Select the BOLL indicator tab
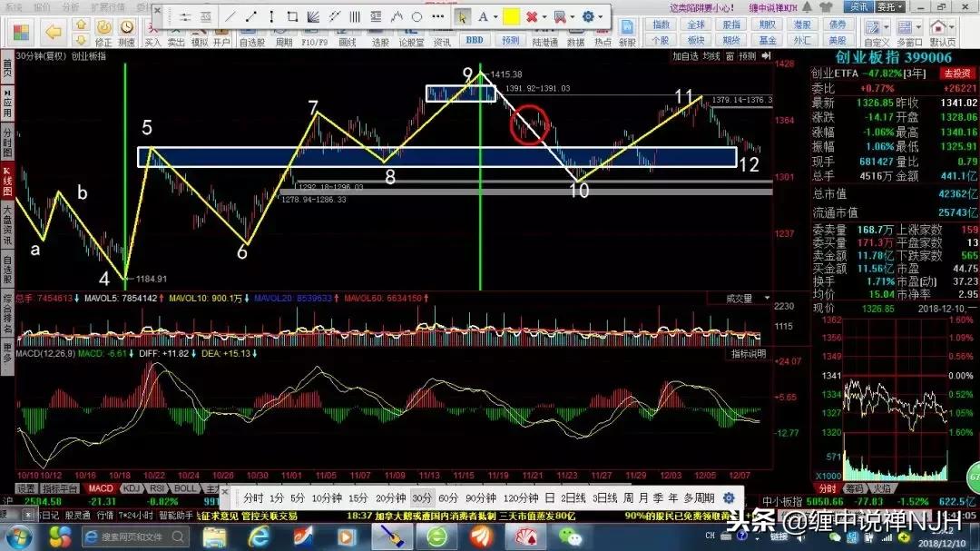 point(185,488)
